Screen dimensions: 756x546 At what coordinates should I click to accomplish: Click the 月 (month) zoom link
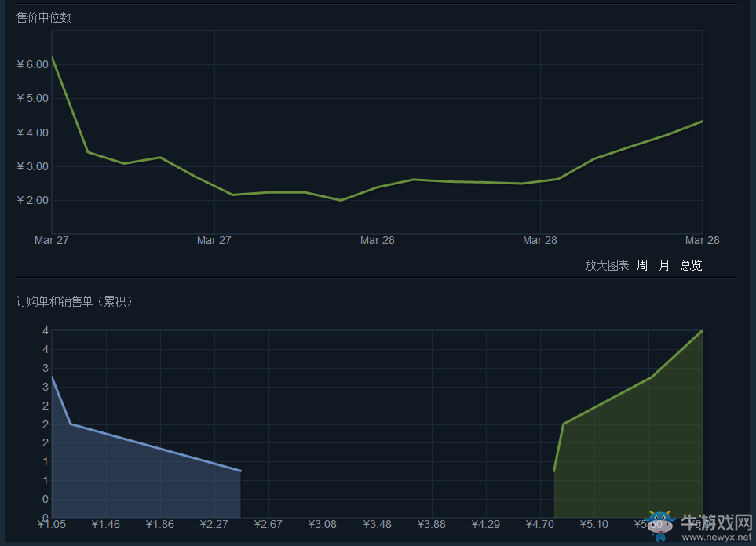[x=664, y=265]
